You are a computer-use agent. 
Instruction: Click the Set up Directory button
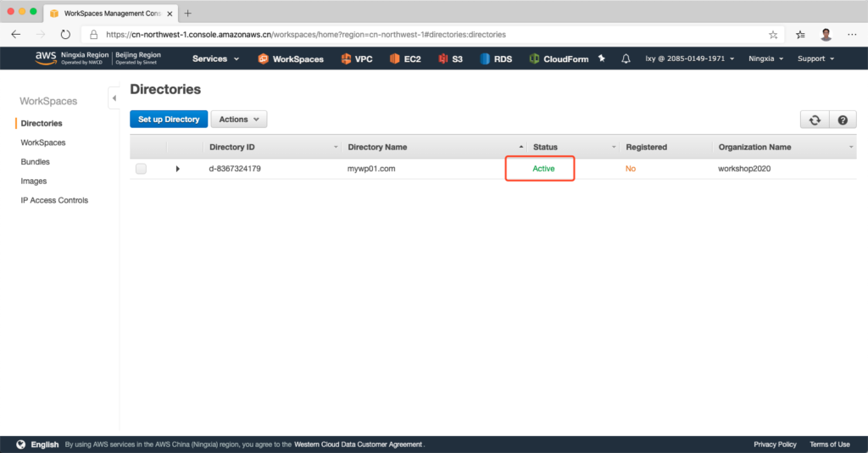tap(169, 120)
